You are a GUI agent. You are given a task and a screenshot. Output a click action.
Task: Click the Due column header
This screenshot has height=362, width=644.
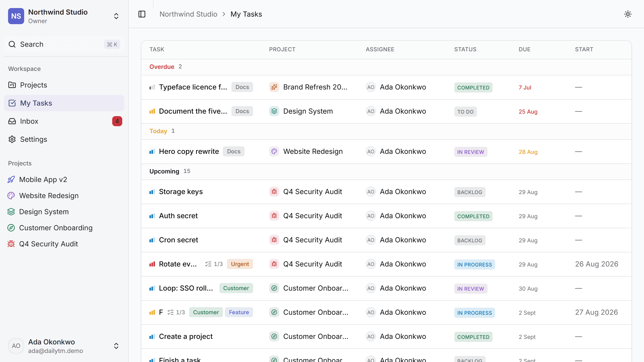pyautogui.click(x=525, y=49)
